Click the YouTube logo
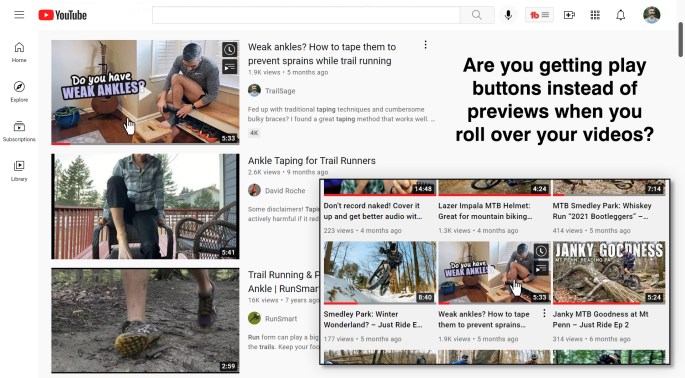Screen dimensions: 685x378 [x=62, y=15]
